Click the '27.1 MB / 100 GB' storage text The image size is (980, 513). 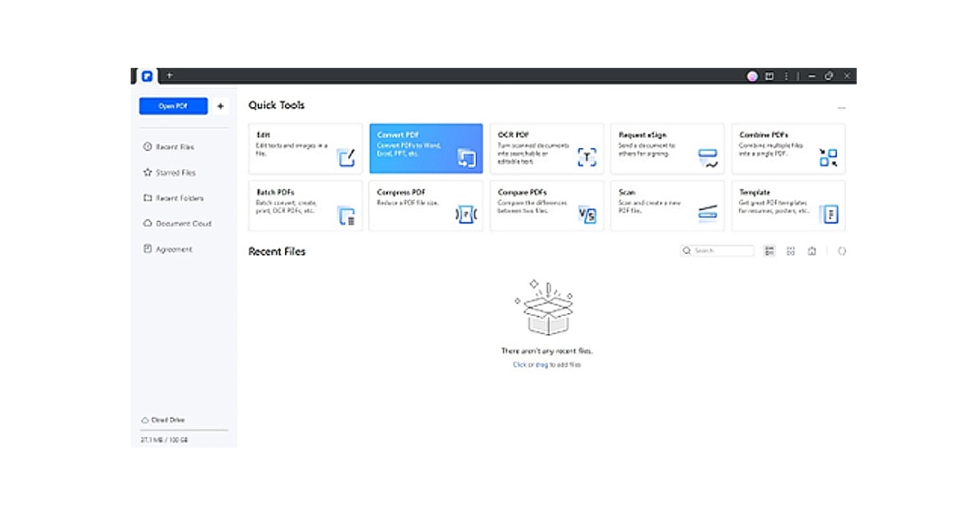point(164,439)
